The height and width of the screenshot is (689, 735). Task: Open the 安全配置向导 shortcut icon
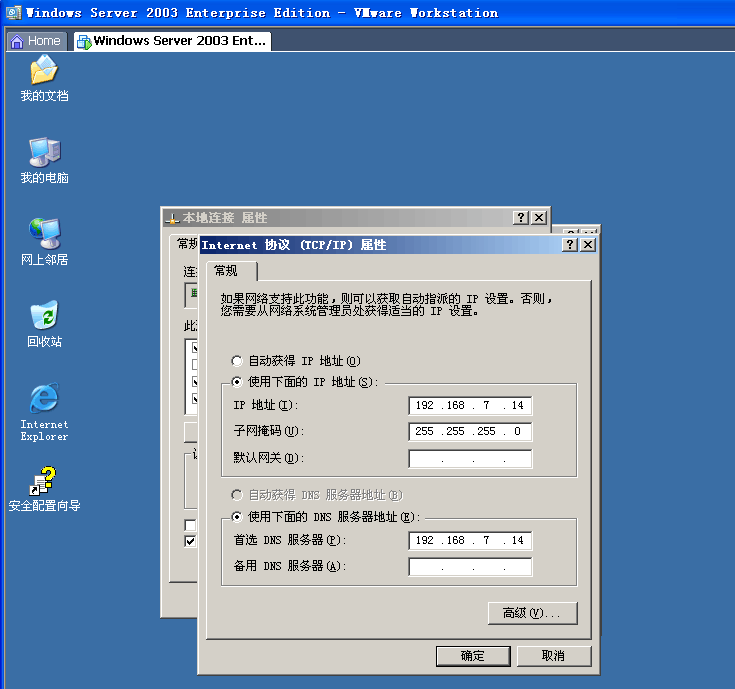click(44, 481)
